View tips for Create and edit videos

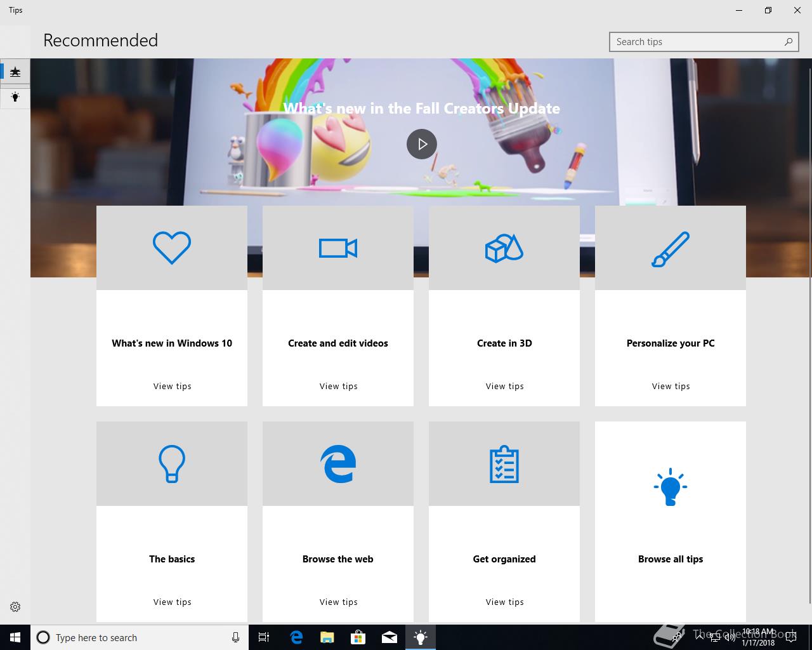pos(338,386)
